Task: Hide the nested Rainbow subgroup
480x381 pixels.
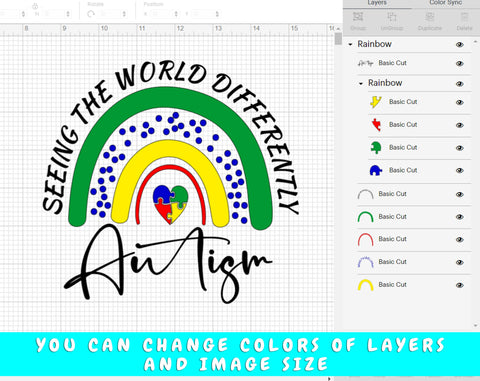Action: coord(460,84)
